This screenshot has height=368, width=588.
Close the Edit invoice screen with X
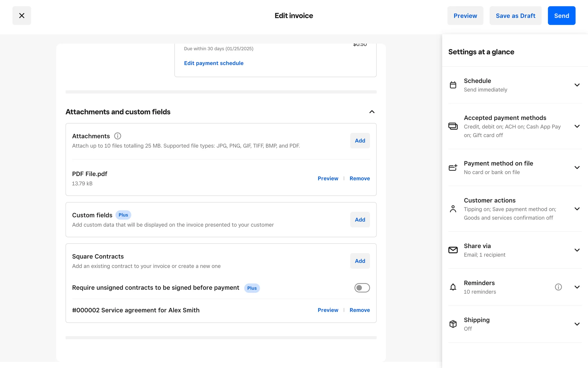click(22, 16)
